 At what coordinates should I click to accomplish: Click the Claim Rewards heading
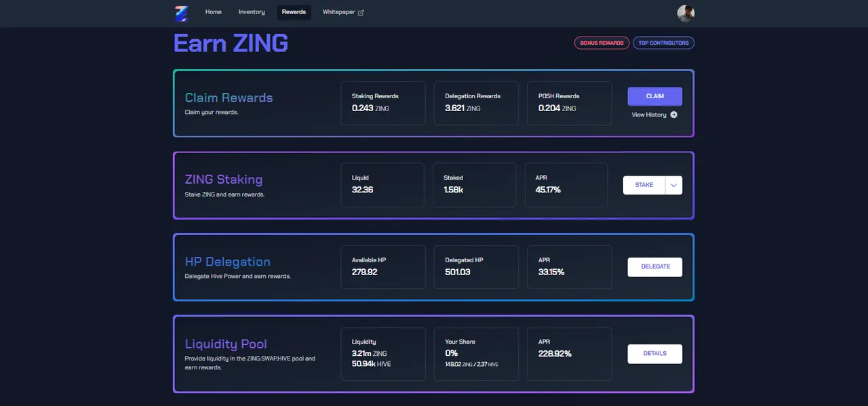click(x=229, y=98)
